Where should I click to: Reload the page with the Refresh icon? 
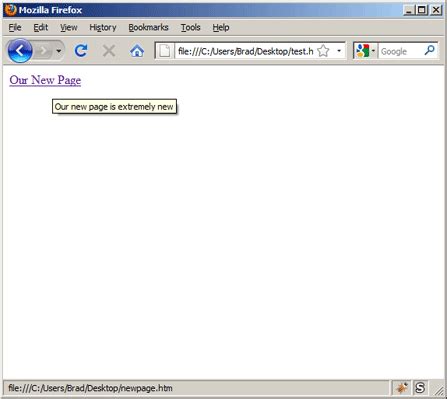point(81,51)
